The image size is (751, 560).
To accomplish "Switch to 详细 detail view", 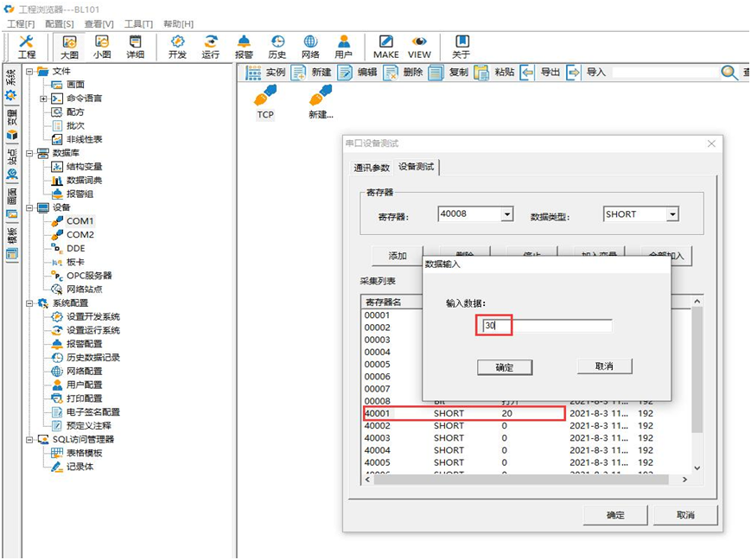I will 135,47.
